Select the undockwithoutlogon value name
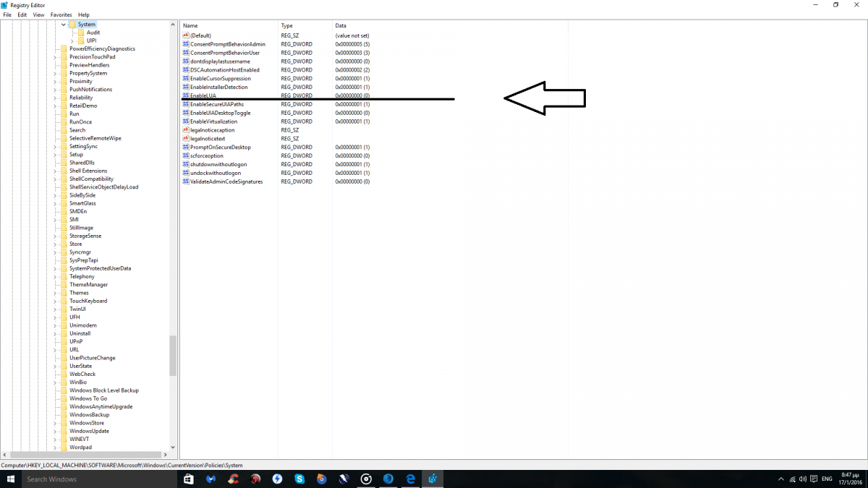The height and width of the screenshot is (488, 868). pos(216,174)
